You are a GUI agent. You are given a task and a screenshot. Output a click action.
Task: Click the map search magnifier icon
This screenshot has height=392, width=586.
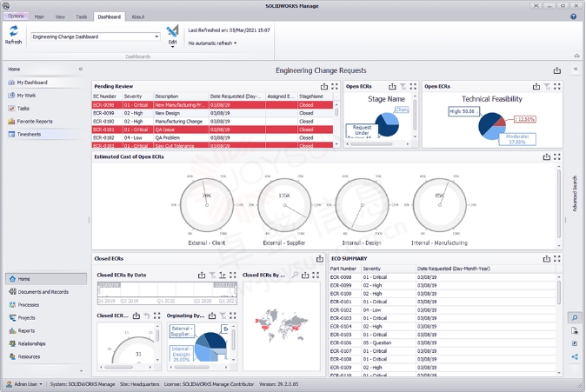[295, 275]
